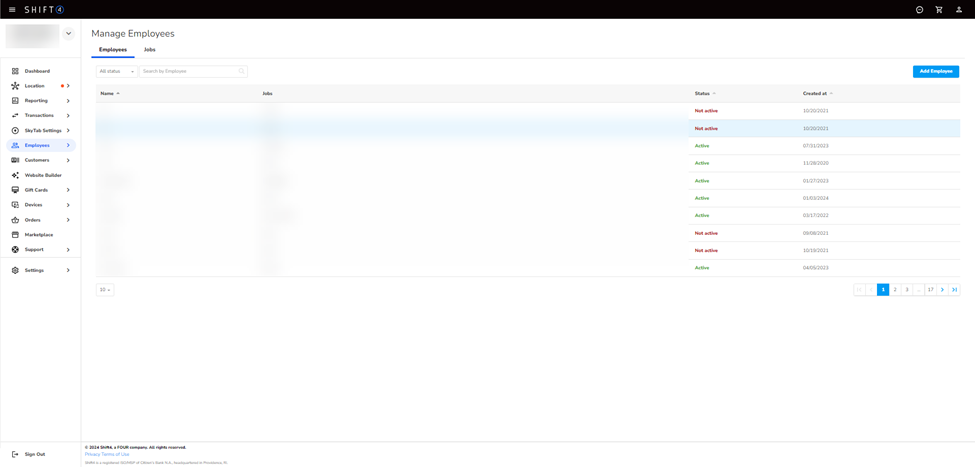The height and width of the screenshot is (467, 975).
Task: Go to page 2
Action: coord(895,290)
